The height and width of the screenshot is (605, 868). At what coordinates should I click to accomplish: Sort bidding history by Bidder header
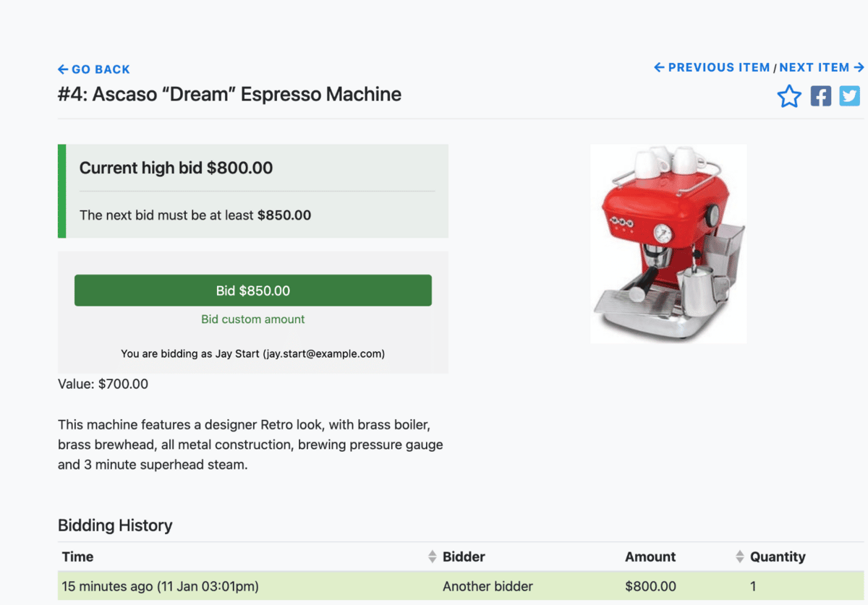click(464, 557)
